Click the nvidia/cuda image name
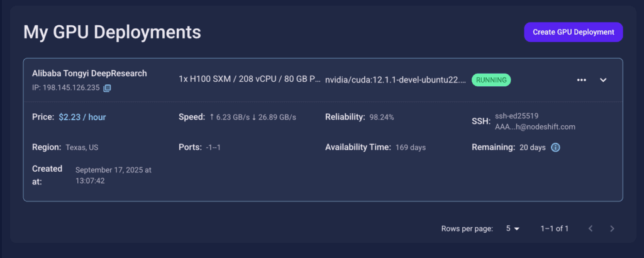 click(x=396, y=80)
